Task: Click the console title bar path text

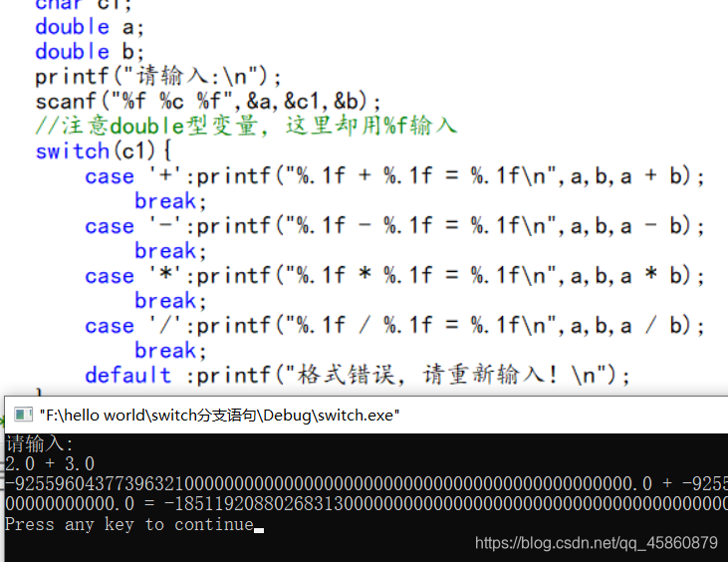Action: [x=219, y=415]
